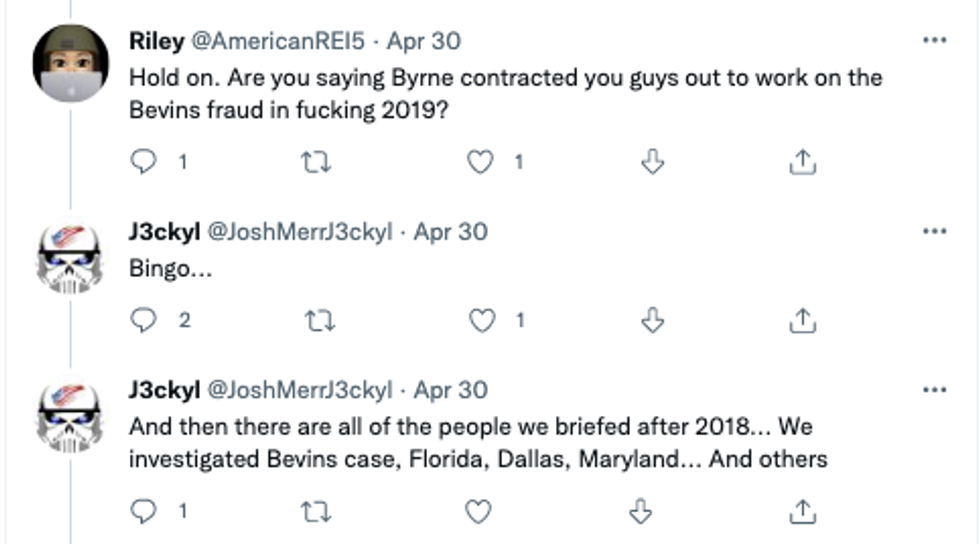This screenshot has height=544, width=980.
Task: Downvote the "Bingo..." tweet
Action: (x=651, y=319)
